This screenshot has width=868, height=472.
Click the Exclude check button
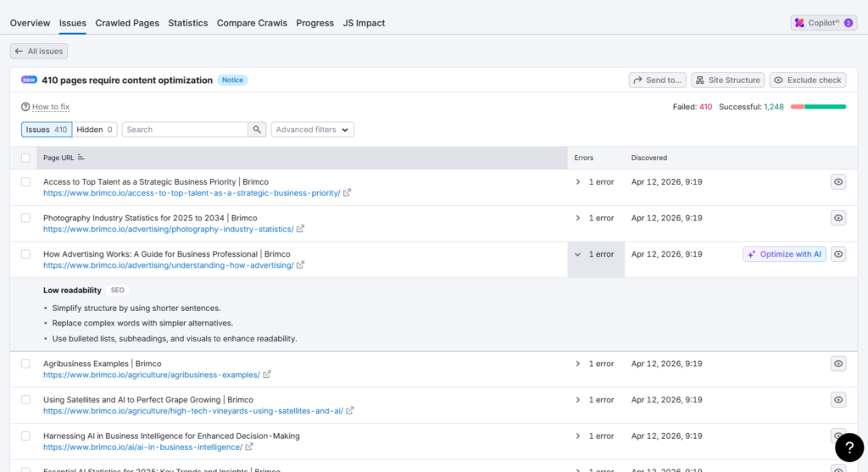[x=808, y=81]
